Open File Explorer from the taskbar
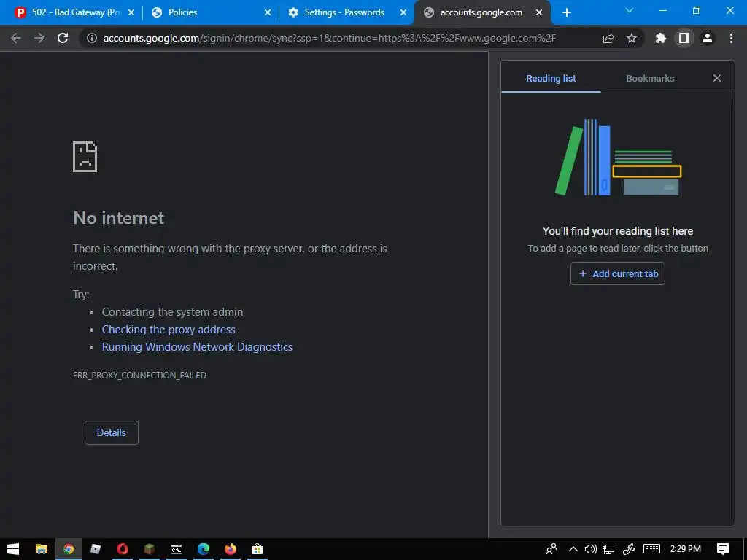Image resolution: width=747 pixels, height=560 pixels. point(42,549)
